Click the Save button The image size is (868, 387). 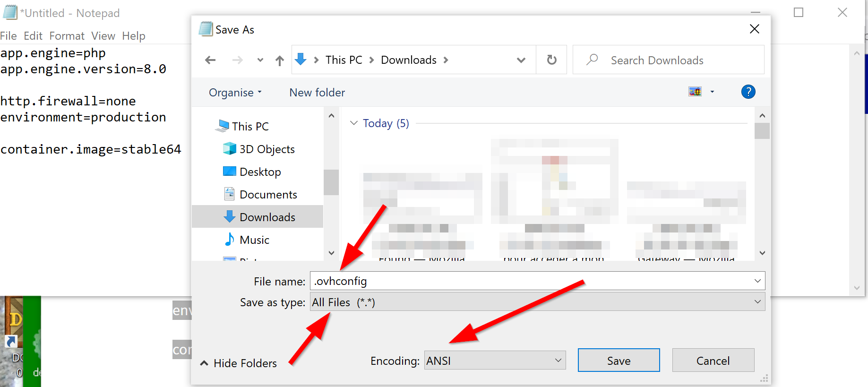point(619,361)
